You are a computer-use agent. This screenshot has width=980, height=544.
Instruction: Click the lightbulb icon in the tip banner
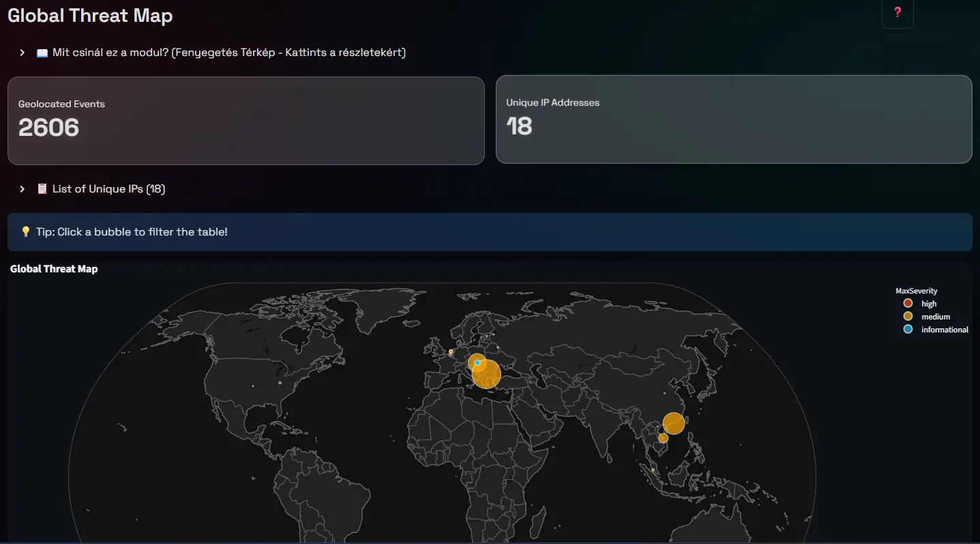26,232
